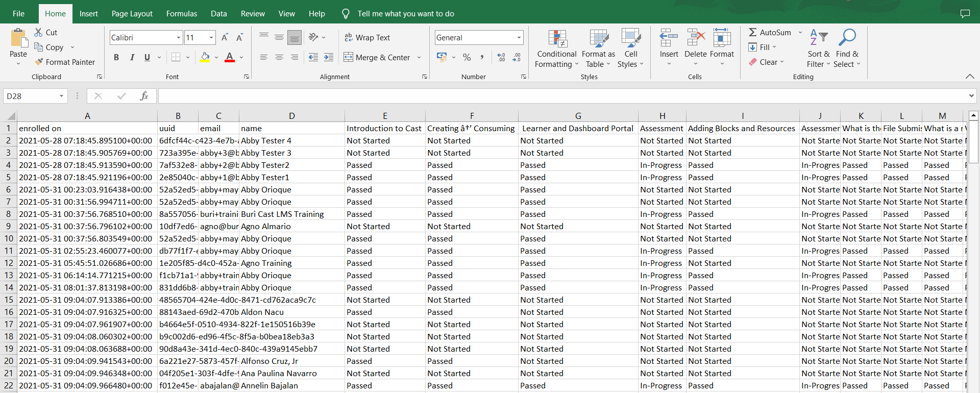Switch to the Formulas tab
This screenshot has width=980, height=393.
pyautogui.click(x=181, y=14)
